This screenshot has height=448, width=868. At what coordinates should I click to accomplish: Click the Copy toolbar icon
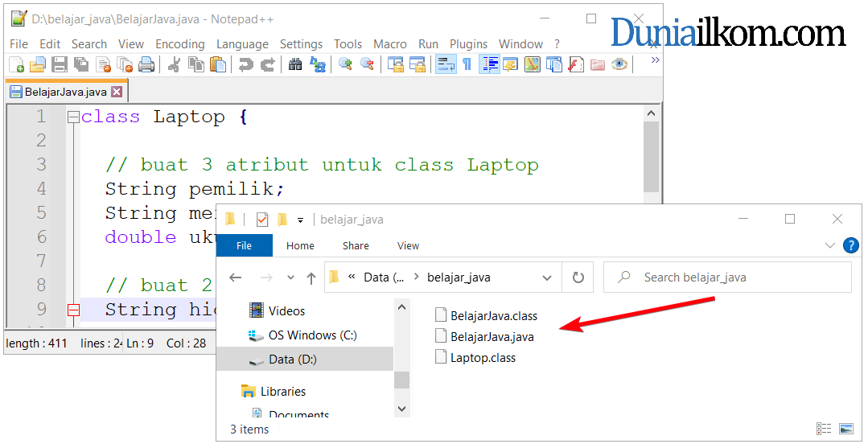[196, 65]
